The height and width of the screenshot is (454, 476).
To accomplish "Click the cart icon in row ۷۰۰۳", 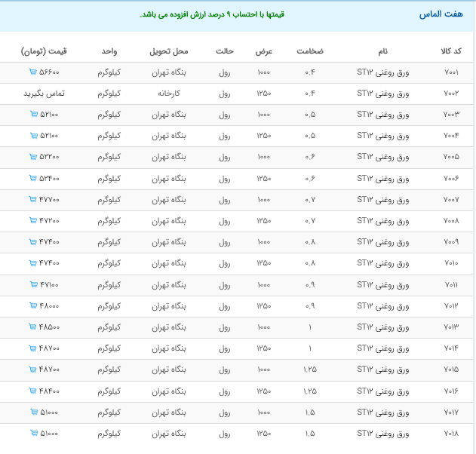I will click(x=33, y=115).
